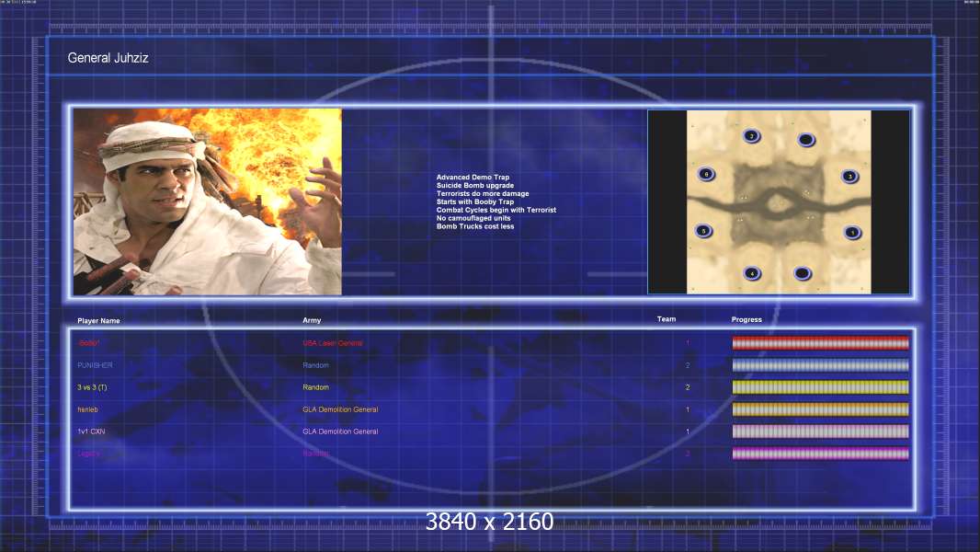Click the Team column header

coord(667,319)
